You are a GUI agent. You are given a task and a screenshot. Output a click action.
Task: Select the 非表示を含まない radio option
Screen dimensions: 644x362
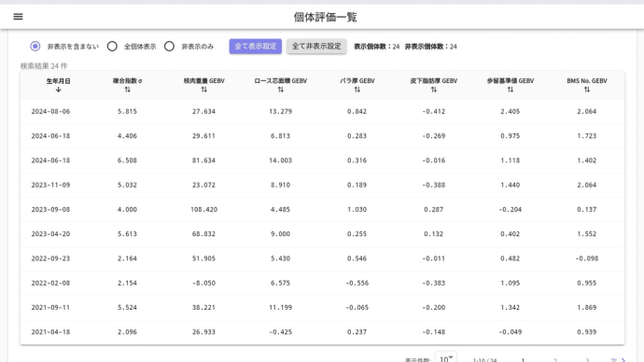35,47
